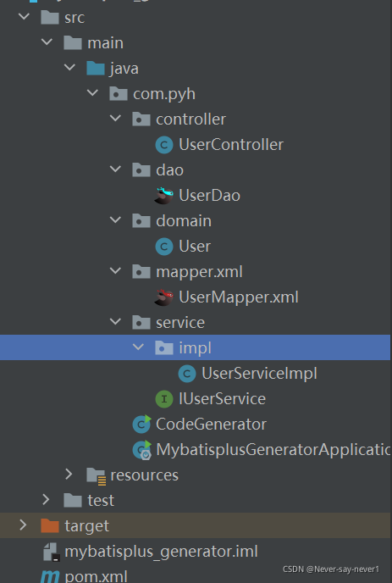Viewport: 392px width, 583px height.
Task: Click the Spring Boot application class icon
Action: point(142,450)
